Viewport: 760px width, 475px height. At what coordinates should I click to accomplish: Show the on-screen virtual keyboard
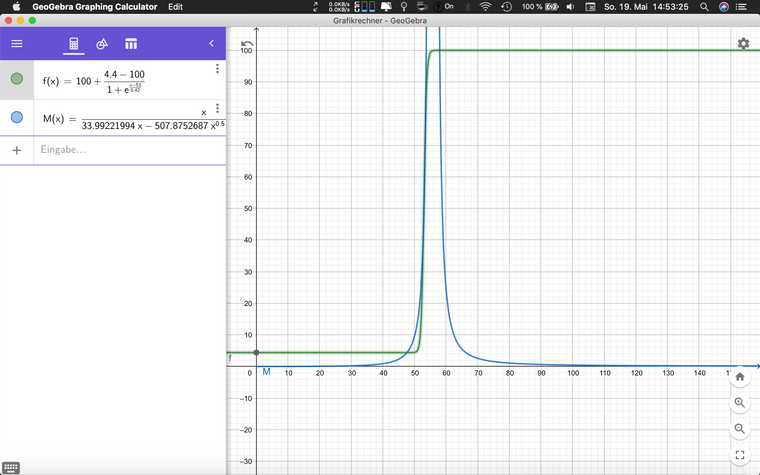click(x=11, y=467)
